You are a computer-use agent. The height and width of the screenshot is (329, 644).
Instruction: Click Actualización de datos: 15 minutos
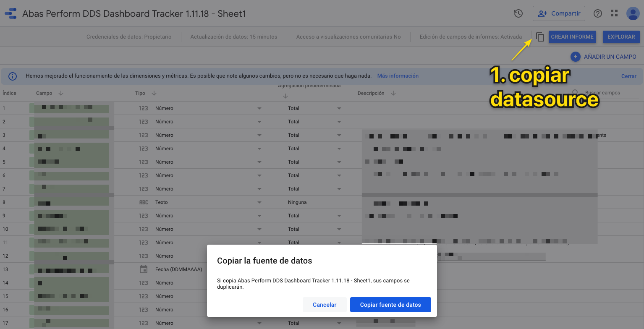(x=234, y=37)
